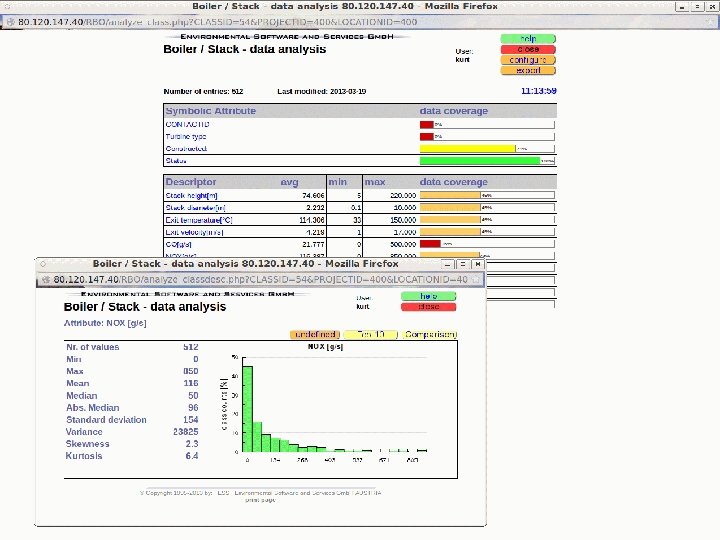Click Last modified date text

[321, 91]
